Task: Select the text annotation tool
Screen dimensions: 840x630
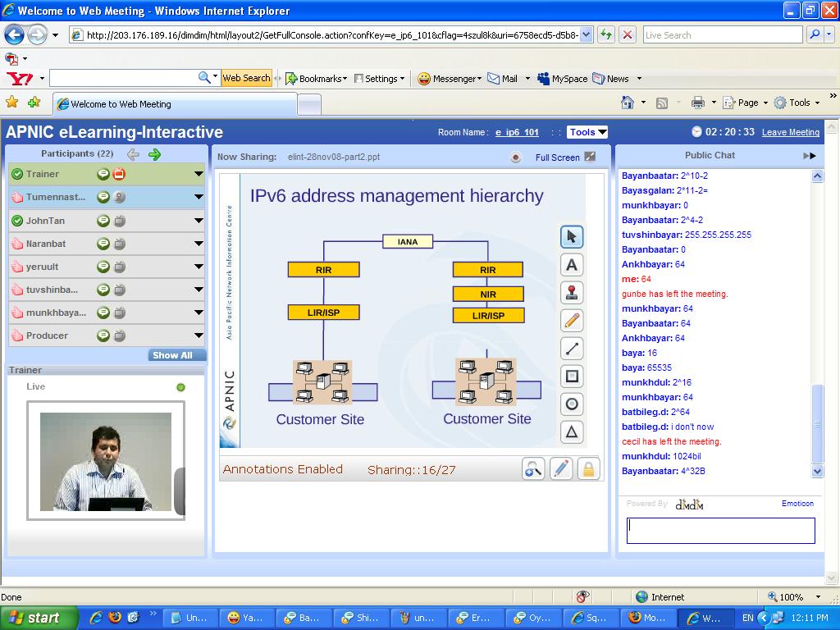Action: point(572,265)
